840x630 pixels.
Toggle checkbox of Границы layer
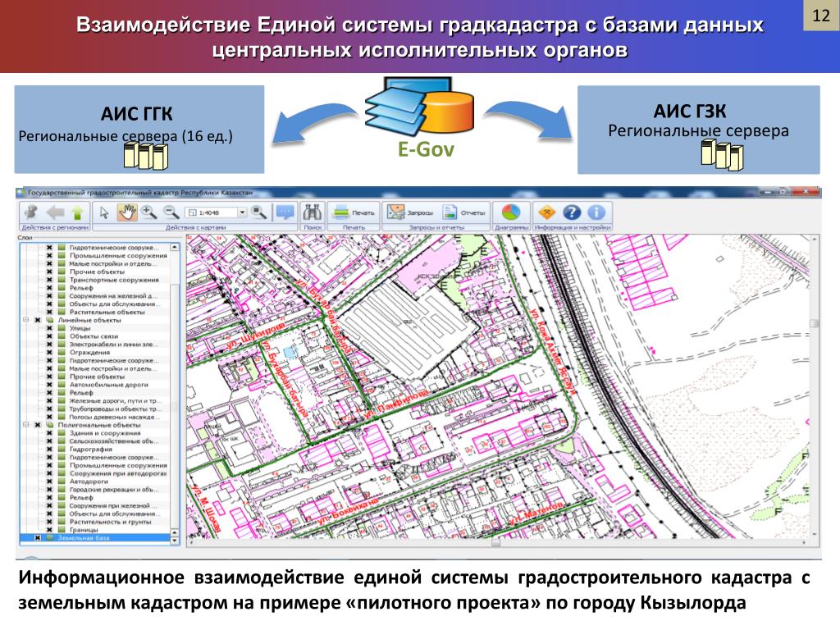[48, 529]
